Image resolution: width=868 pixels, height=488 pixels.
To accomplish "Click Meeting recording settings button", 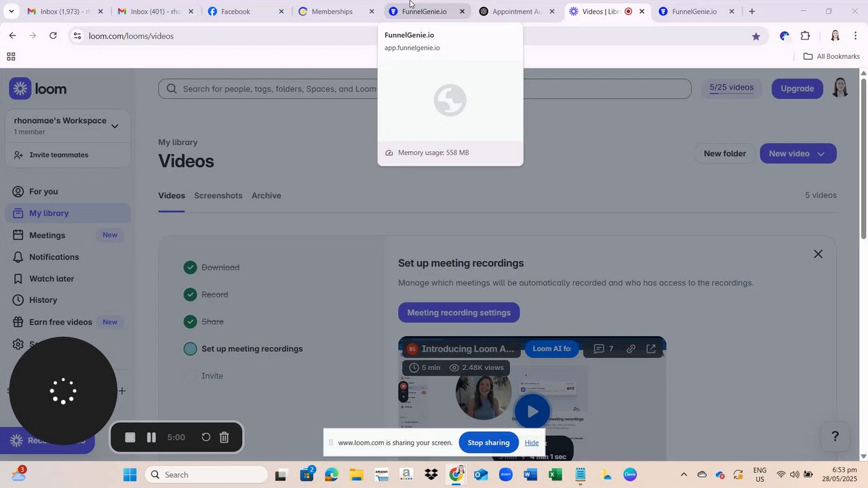I will (x=459, y=312).
